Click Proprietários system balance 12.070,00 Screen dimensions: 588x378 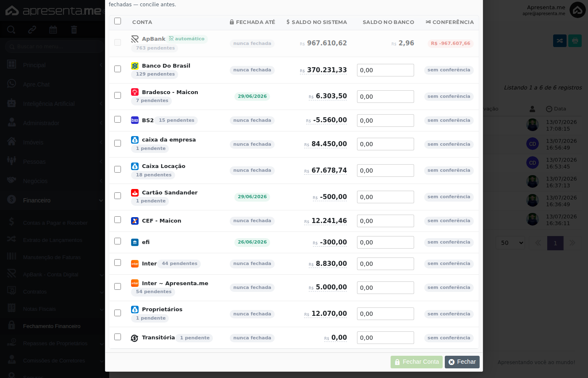click(329, 314)
